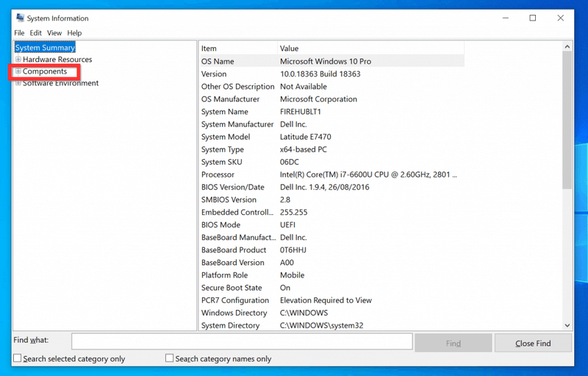This screenshot has width=588, height=376.
Task: Open the File menu
Action: point(19,33)
